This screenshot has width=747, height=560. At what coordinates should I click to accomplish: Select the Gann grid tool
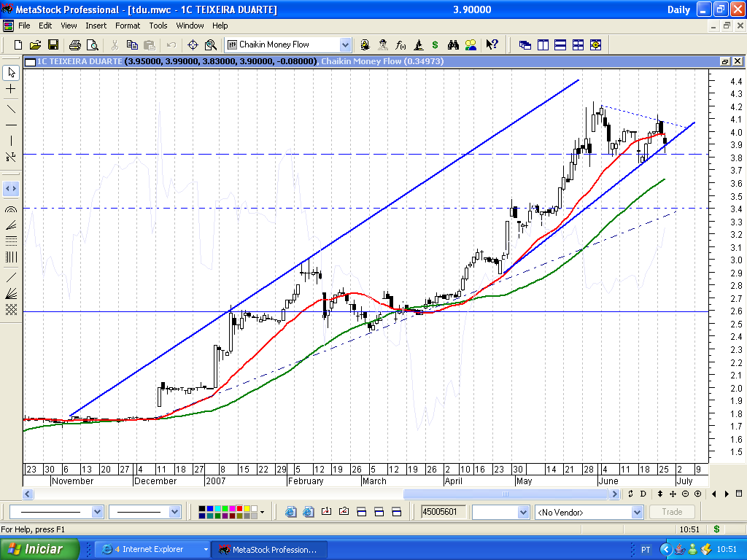(11, 309)
